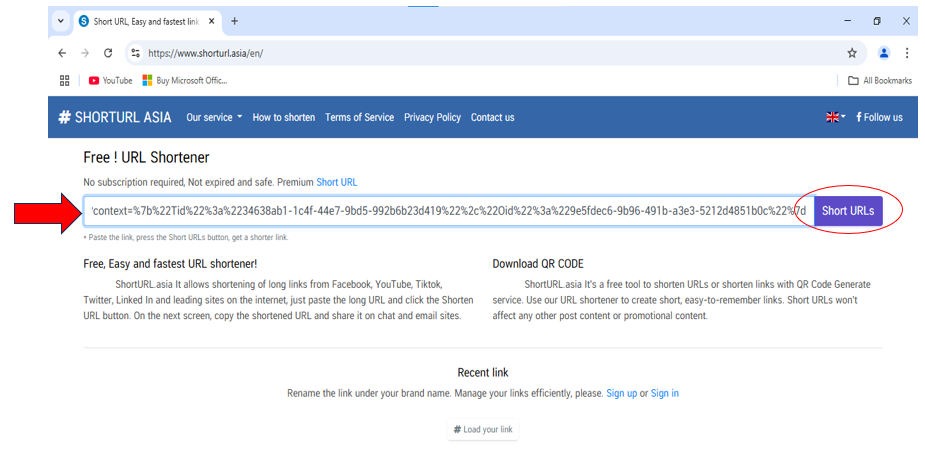Open the Premium Short URL link
The width and height of the screenshot is (925, 464).
pyautogui.click(x=336, y=182)
